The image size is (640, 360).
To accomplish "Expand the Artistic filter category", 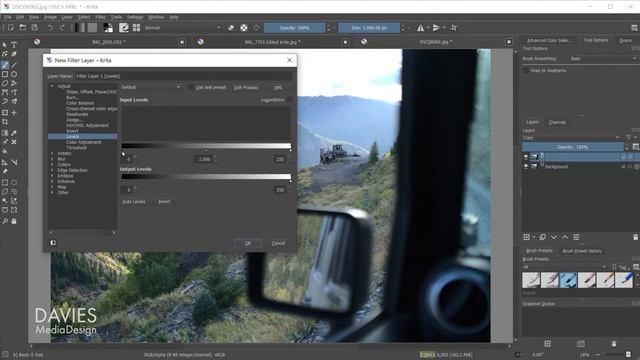I will point(52,153).
